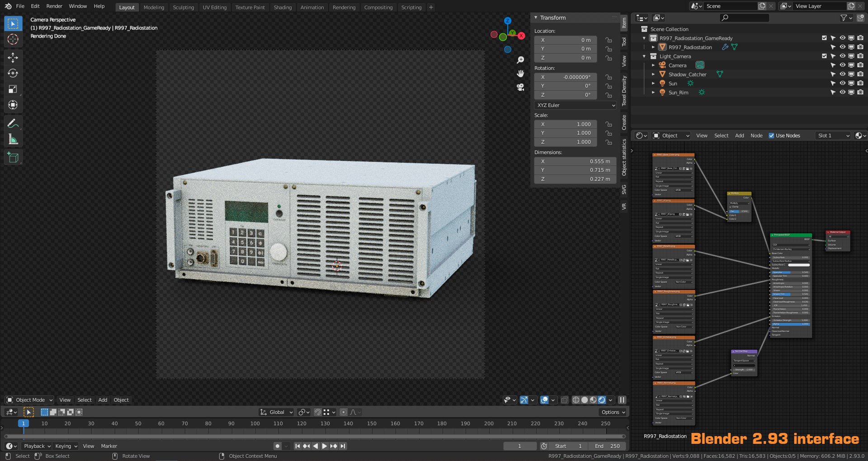The image size is (868, 461).
Task: Open the Playback popover in the timeline
Action: coord(37,446)
